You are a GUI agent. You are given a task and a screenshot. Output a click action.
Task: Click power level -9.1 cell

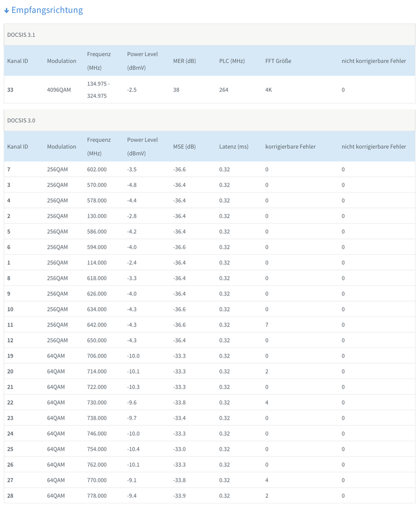(x=132, y=480)
